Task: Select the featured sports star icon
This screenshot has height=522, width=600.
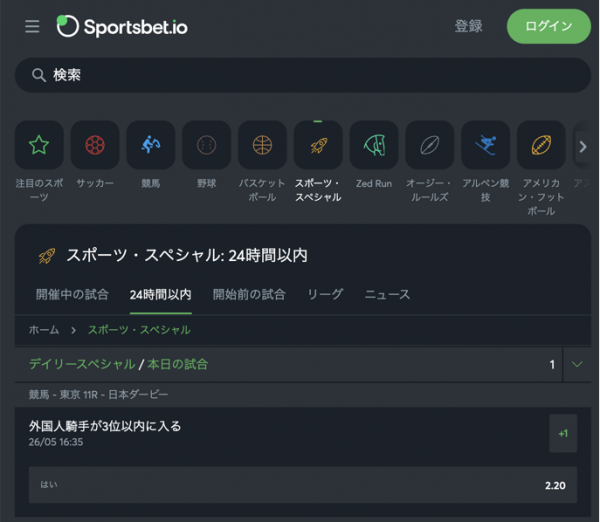Action: pyautogui.click(x=39, y=145)
